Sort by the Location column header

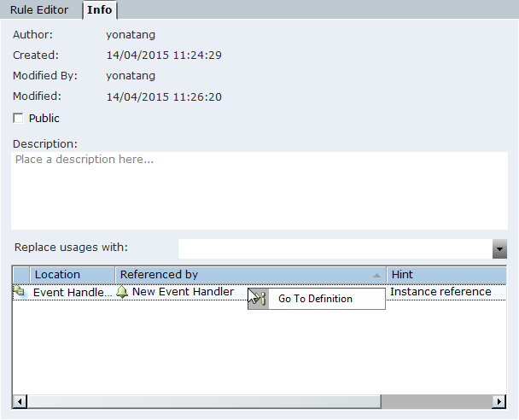point(73,275)
